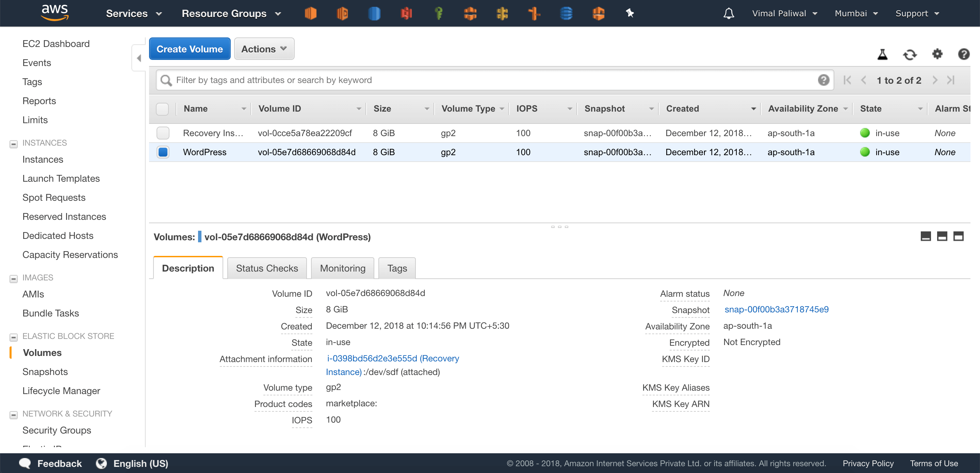Go to previous page of results
This screenshot has height=473, width=980.
[864, 80]
